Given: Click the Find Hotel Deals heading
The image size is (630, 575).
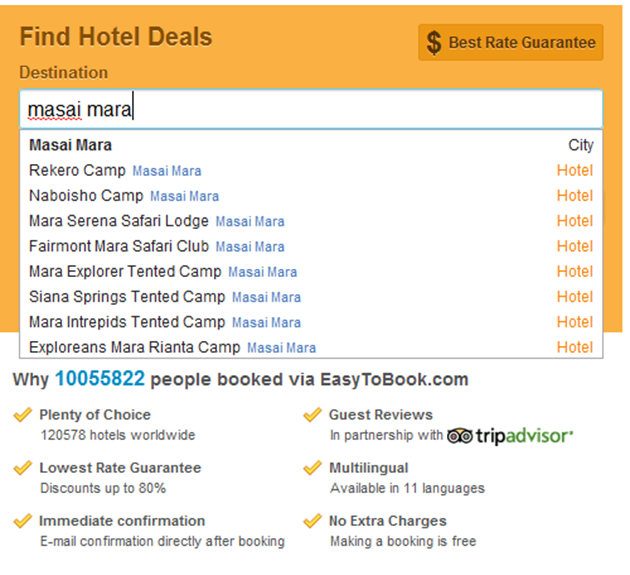Looking at the screenshot, I should coord(116,37).
